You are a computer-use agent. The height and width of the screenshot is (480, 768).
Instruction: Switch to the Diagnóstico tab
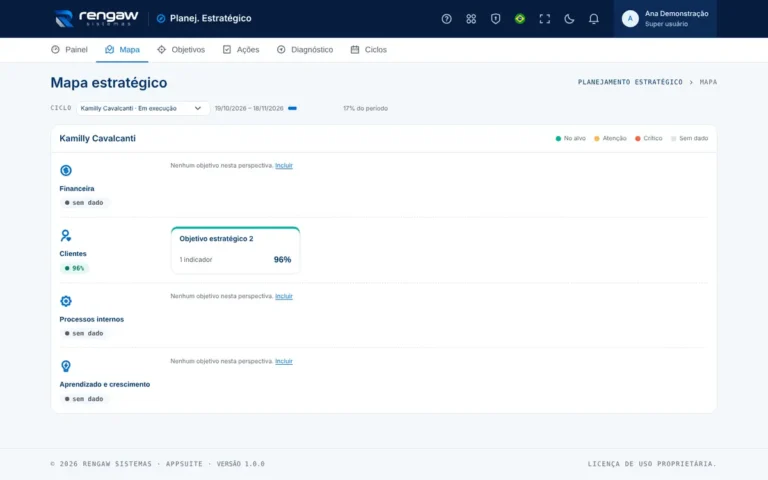tap(305, 49)
